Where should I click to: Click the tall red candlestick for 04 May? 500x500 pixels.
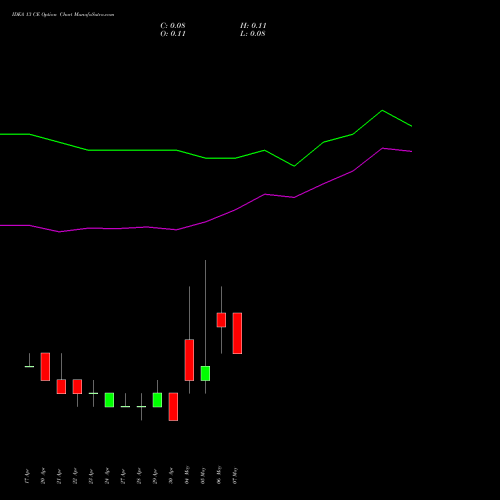coord(189,360)
